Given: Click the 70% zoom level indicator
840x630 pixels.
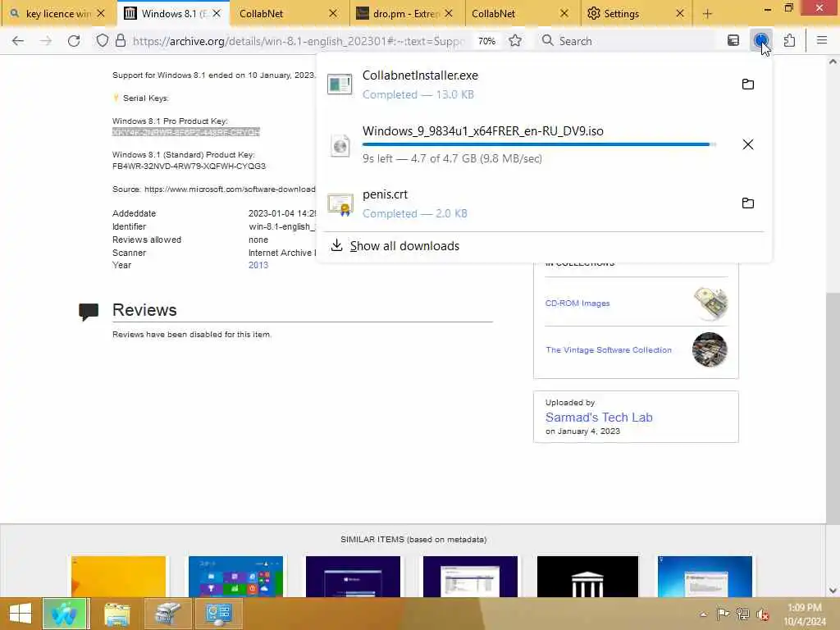Looking at the screenshot, I should (486, 41).
